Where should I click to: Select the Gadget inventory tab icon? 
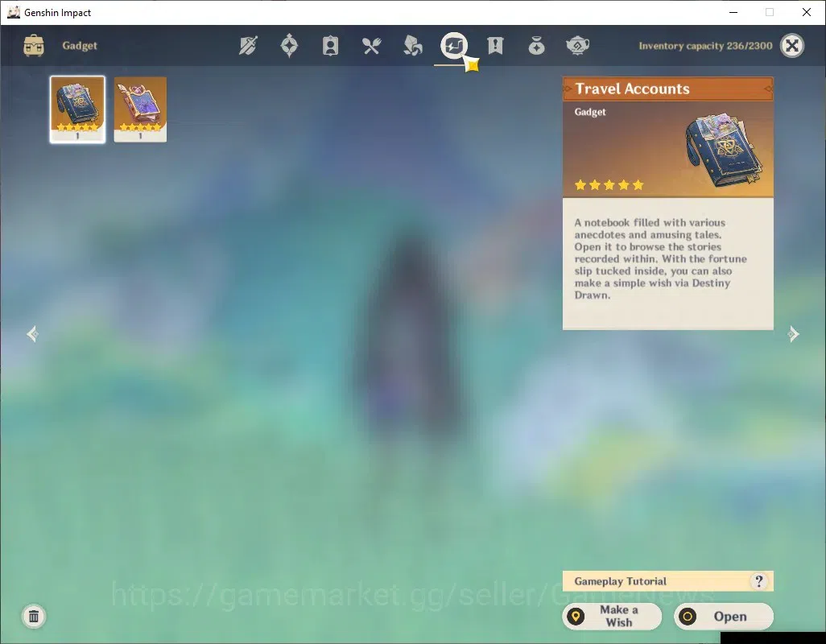coord(454,46)
